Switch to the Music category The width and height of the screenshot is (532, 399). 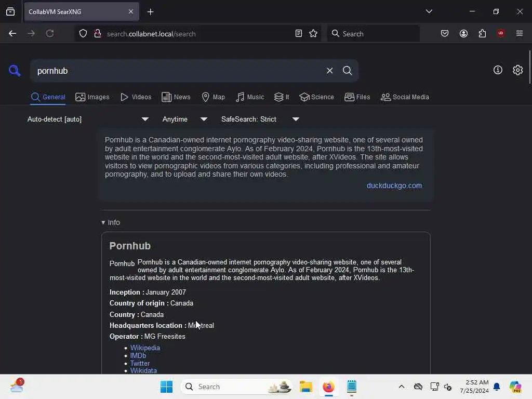(x=250, y=97)
